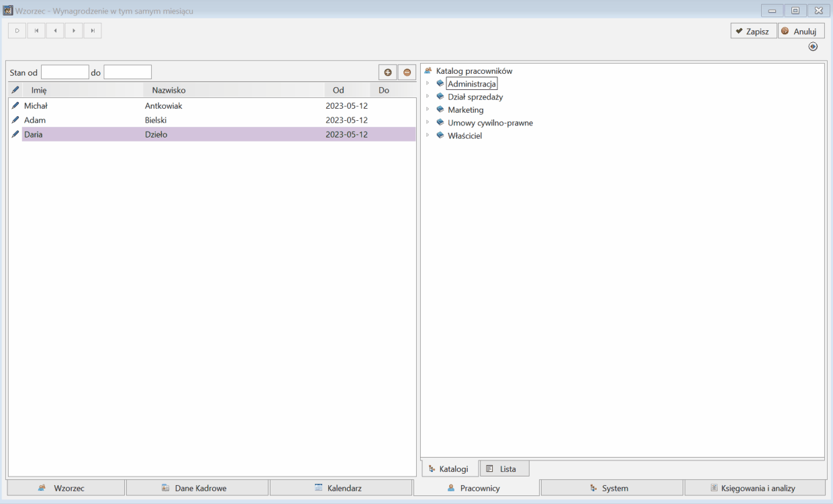Switch to the Lista tab
The height and width of the screenshot is (504, 833).
505,468
